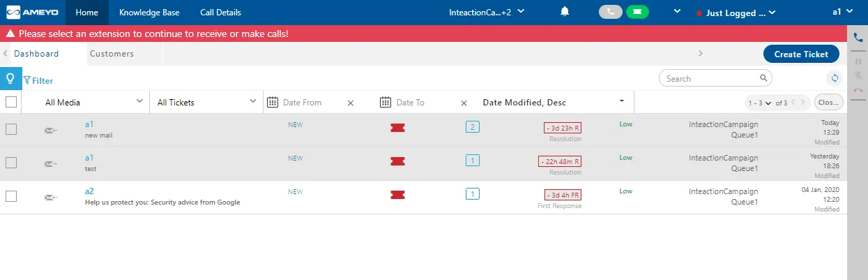Screen dimensions: 868x280
Task: Click the mail icon on 'test' row
Action: (51, 163)
